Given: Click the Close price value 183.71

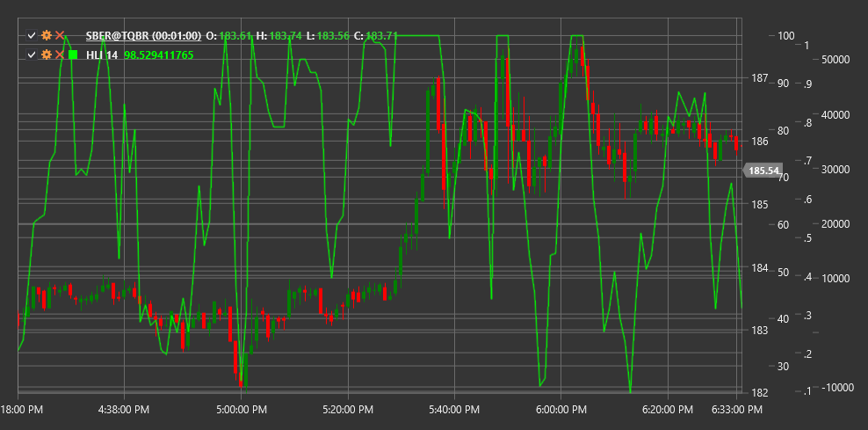Looking at the screenshot, I should [x=382, y=36].
